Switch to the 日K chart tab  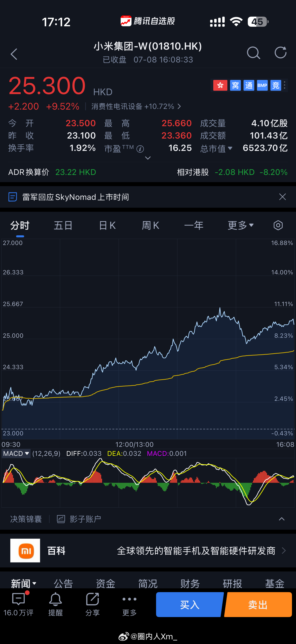point(107,225)
